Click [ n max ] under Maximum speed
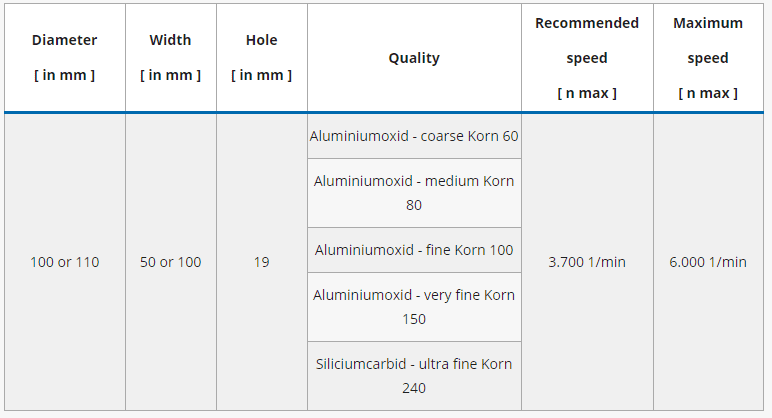772x418 pixels. point(708,93)
